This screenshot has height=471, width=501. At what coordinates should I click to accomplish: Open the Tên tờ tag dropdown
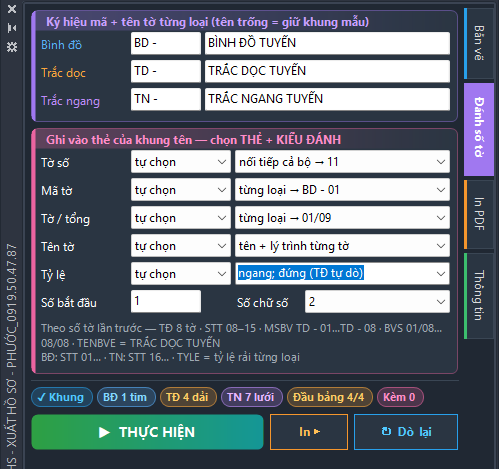pyautogui.click(x=181, y=246)
